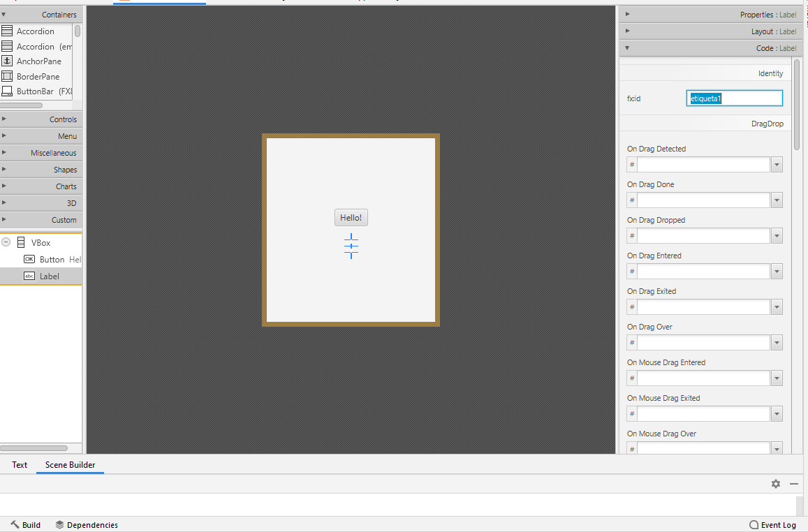Click the On Drag Over handler field

(x=703, y=343)
